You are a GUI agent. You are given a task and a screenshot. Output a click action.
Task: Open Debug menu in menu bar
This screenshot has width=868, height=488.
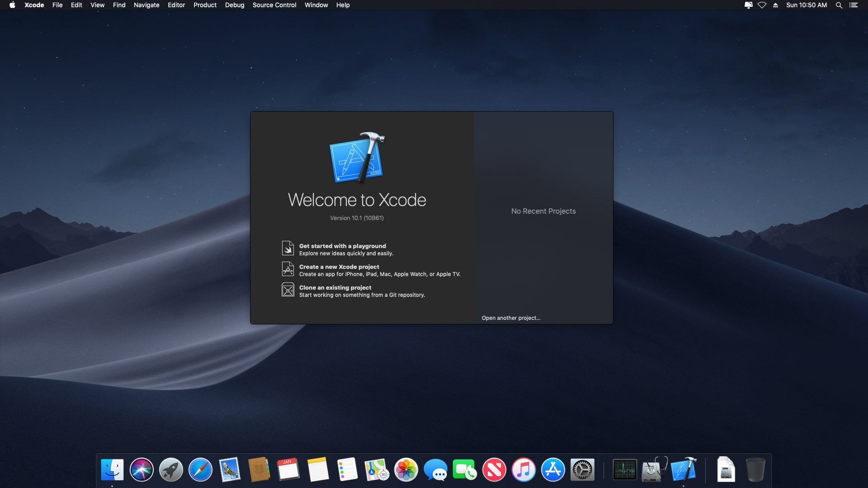click(x=234, y=5)
